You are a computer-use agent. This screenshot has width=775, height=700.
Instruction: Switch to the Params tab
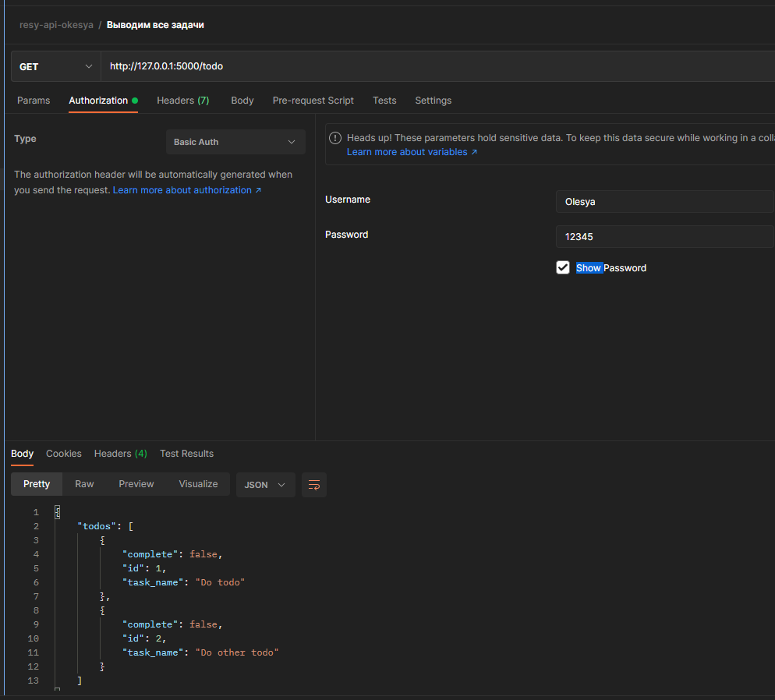point(34,101)
